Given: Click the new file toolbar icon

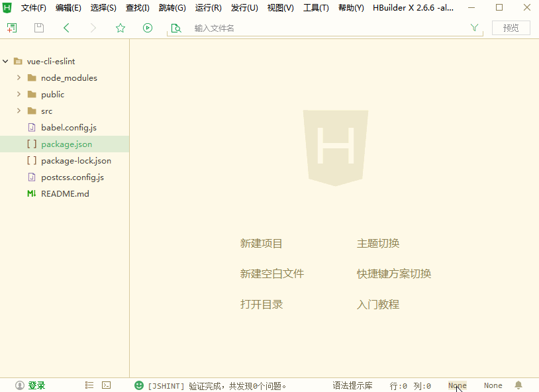Looking at the screenshot, I should (12, 28).
